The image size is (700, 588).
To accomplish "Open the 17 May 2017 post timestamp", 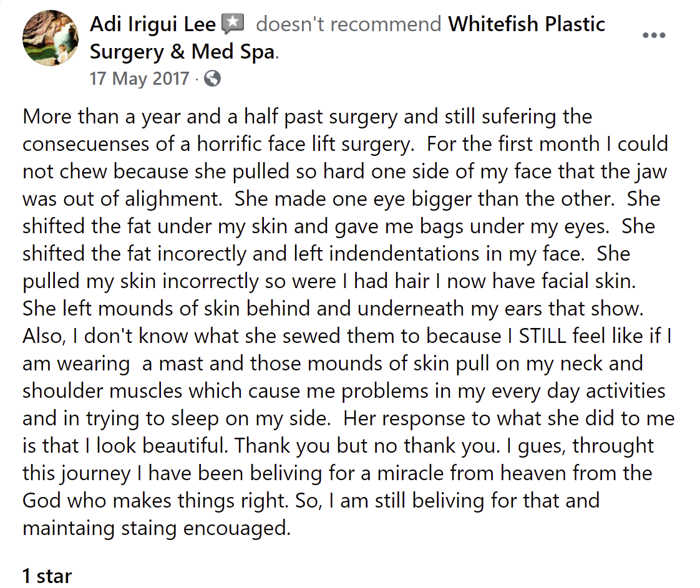I will [139, 79].
